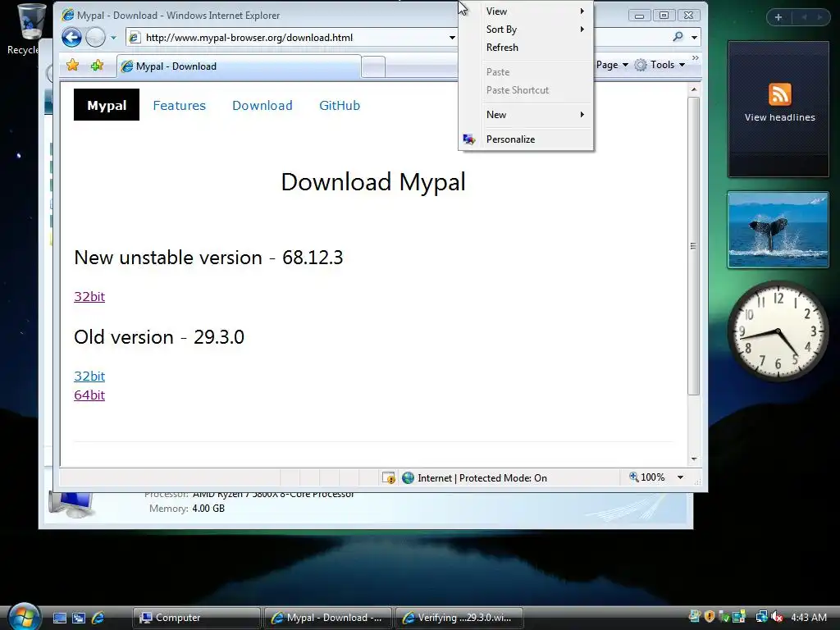
Task: Click the greyed Paste menu entry
Action: tap(526, 72)
